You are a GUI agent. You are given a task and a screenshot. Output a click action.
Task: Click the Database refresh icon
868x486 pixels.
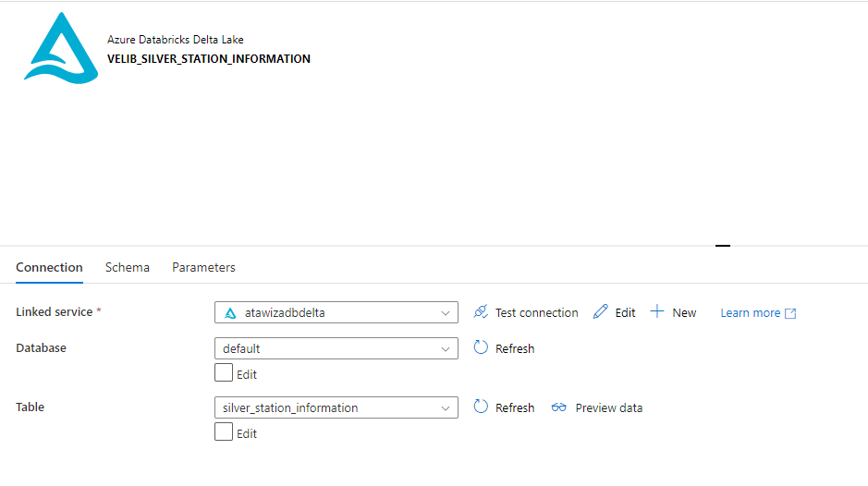pos(481,348)
